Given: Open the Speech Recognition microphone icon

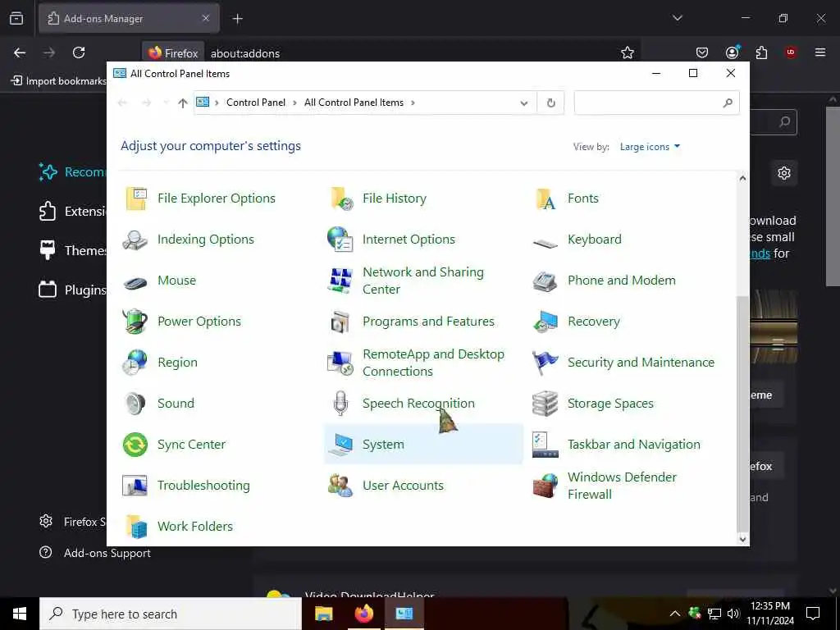Looking at the screenshot, I should point(340,404).
